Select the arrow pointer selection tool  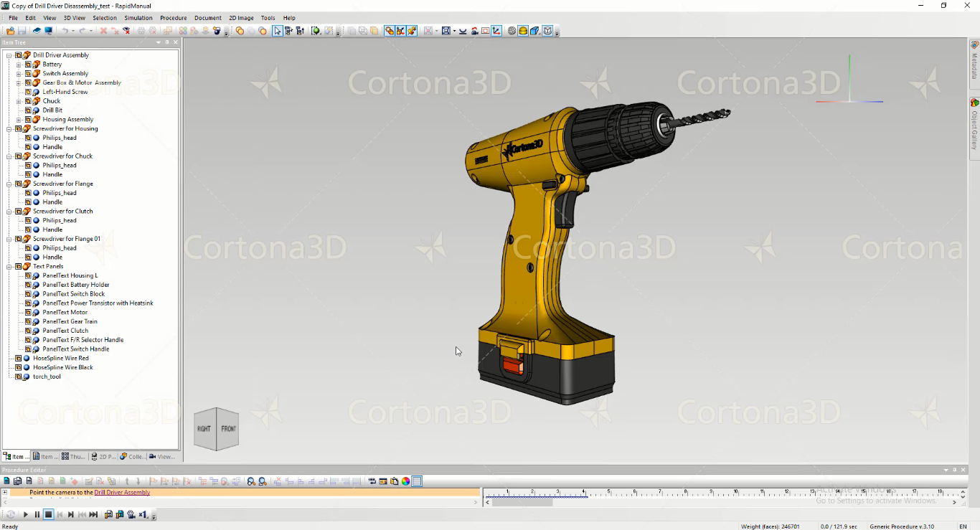(277, 31)
